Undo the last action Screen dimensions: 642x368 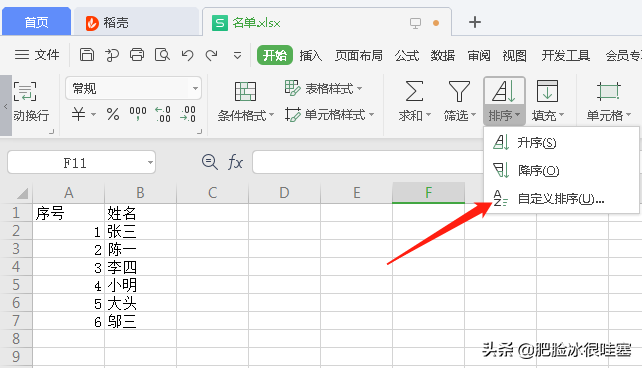click(187, 55)
